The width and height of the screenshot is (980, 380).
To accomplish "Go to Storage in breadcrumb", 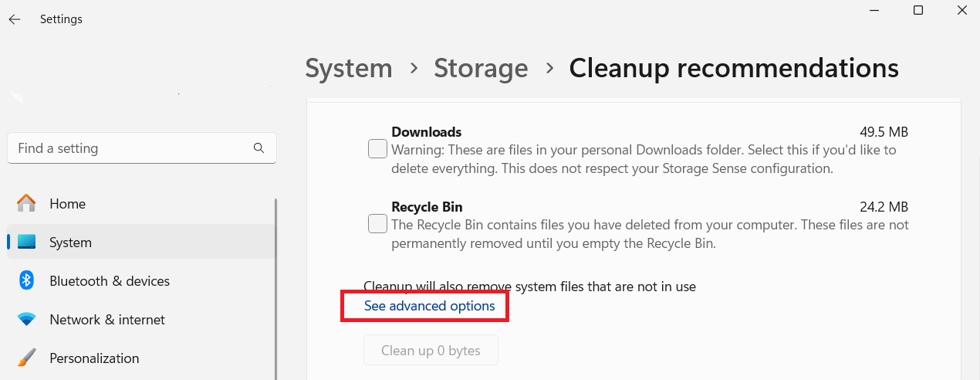I will [481, 68].
